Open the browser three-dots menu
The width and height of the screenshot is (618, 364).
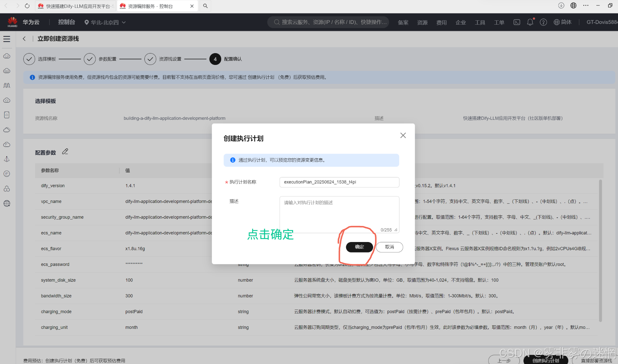tap(586, 6)
